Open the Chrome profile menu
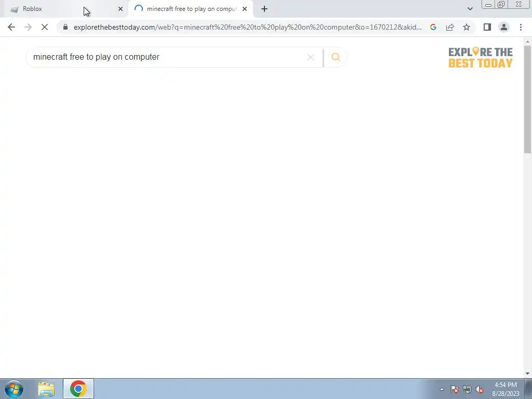Image resolution: width=532 pixels, height=399 pixels. 504,27
